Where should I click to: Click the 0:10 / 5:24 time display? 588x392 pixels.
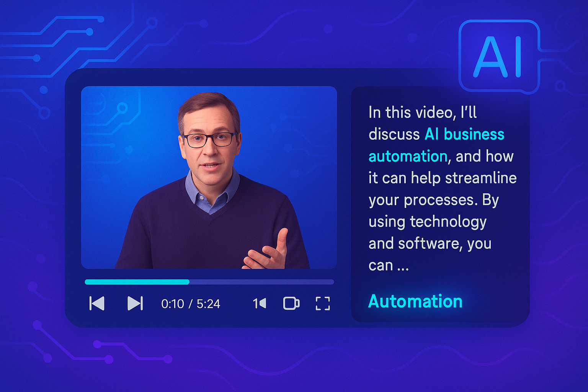pos(191,304)
